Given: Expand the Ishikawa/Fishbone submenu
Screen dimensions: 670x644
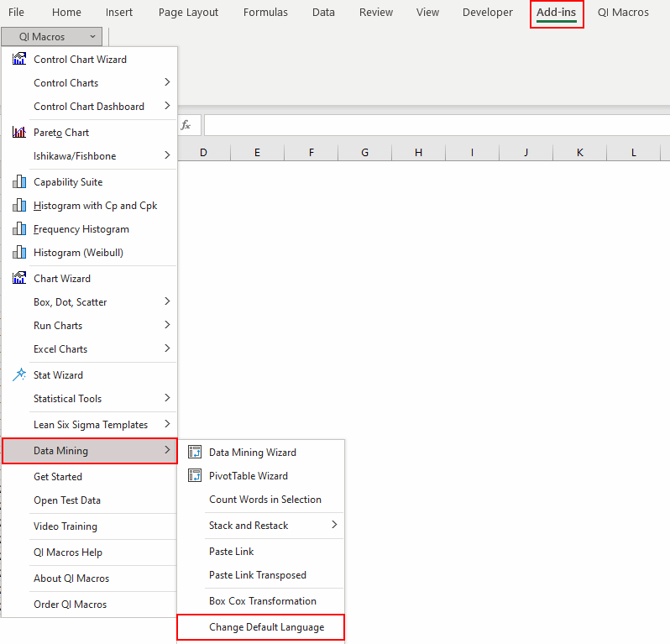Looking at the screenshot, I should click(90, 156).
